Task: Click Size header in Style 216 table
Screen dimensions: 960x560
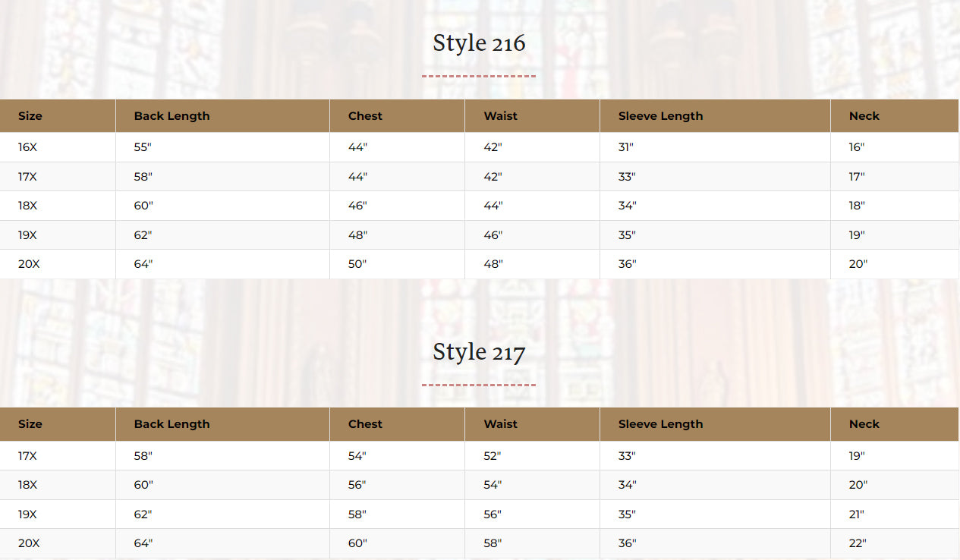Action: click(x=30, y=116)
